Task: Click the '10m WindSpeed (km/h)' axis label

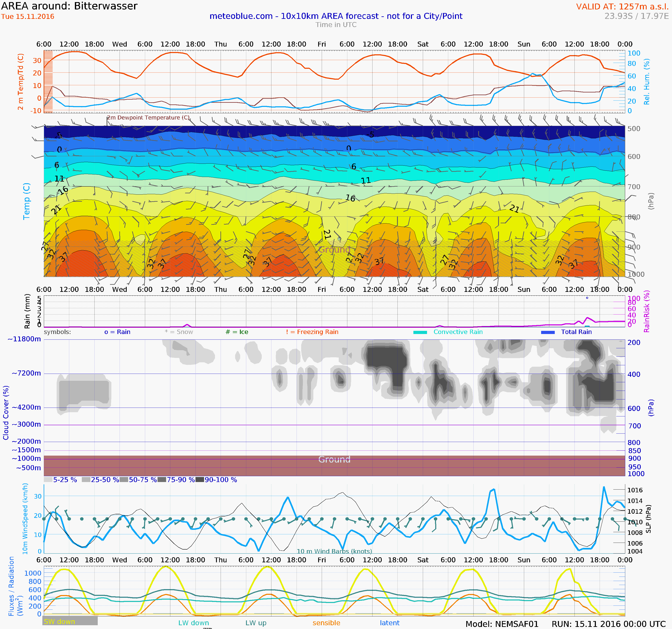Action: [x=25, y=519]
